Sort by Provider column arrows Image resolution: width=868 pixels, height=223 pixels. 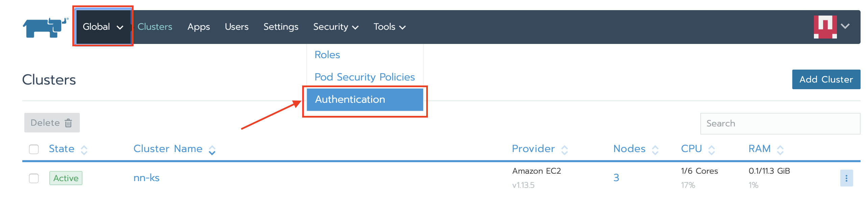pos(564,150)
